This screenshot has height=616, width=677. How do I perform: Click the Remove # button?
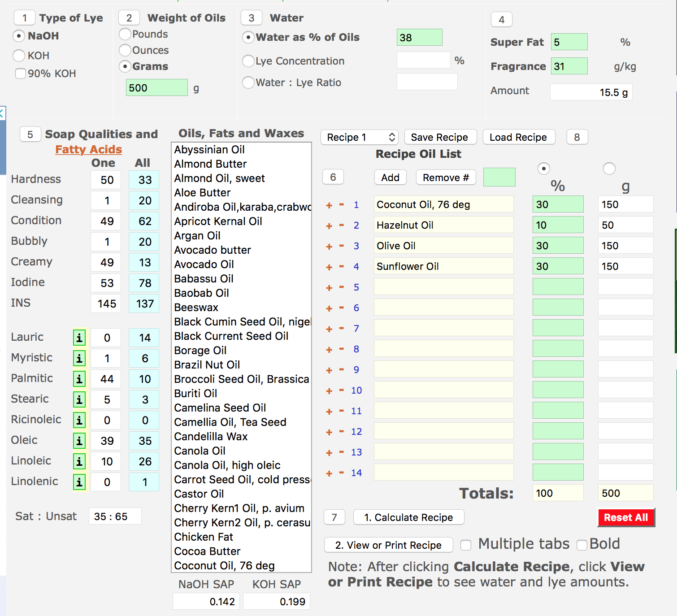pos(446,178)
